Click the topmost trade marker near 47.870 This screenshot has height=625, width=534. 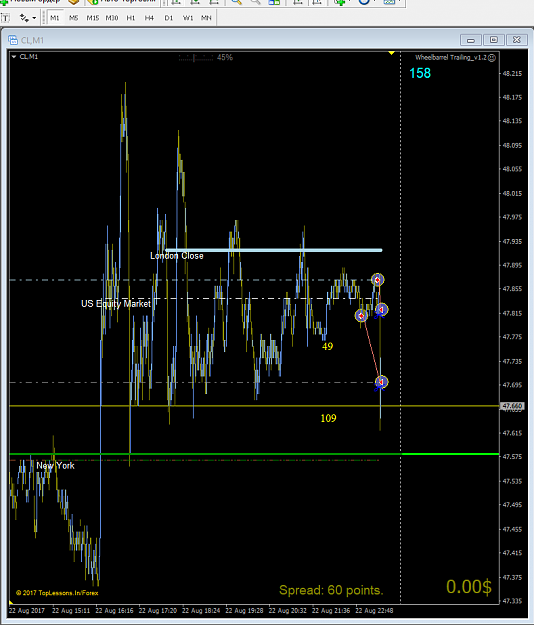[x=377, y=280]
